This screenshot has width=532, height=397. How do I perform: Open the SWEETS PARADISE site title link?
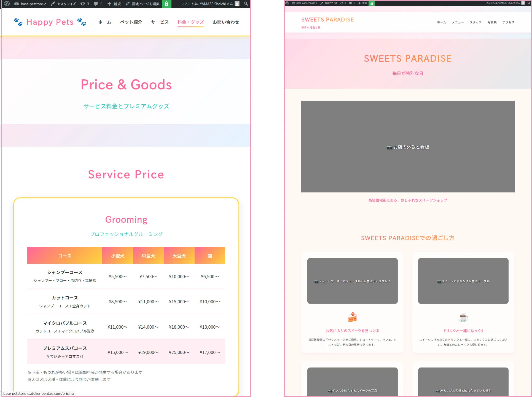point(328,20)
